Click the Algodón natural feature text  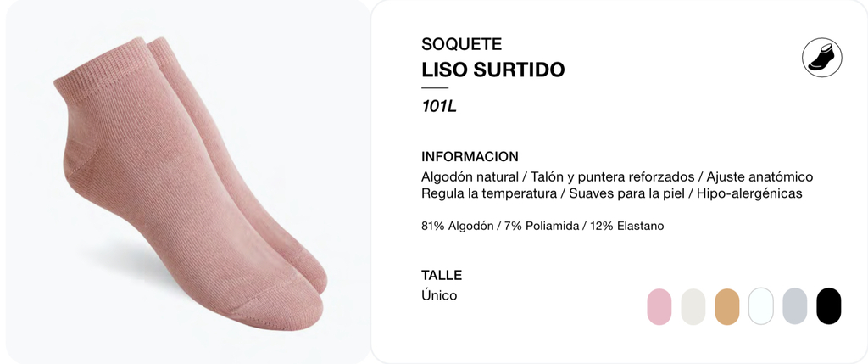(470, 177)
